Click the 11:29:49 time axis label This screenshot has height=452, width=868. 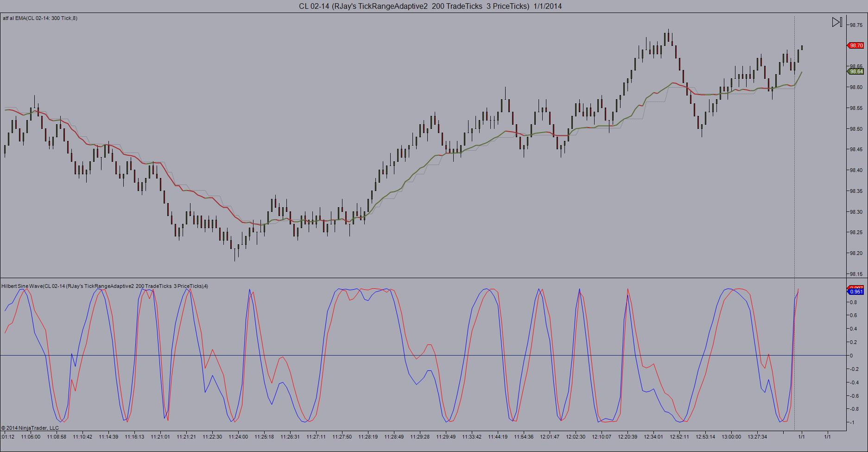[x=446, y=436]
